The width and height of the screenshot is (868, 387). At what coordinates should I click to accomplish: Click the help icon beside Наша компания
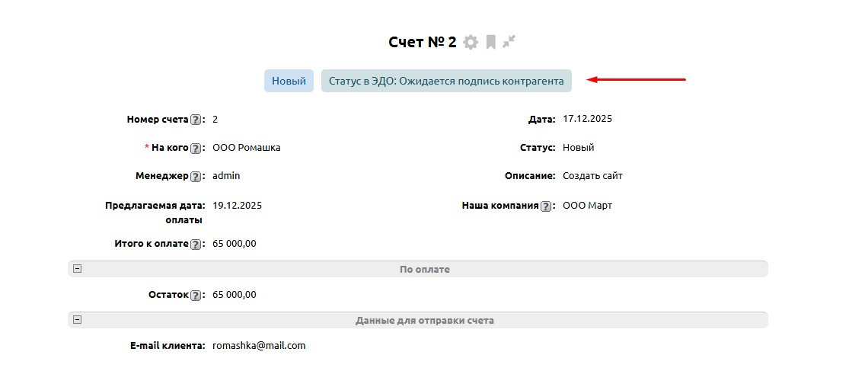(x=546, y=206)
